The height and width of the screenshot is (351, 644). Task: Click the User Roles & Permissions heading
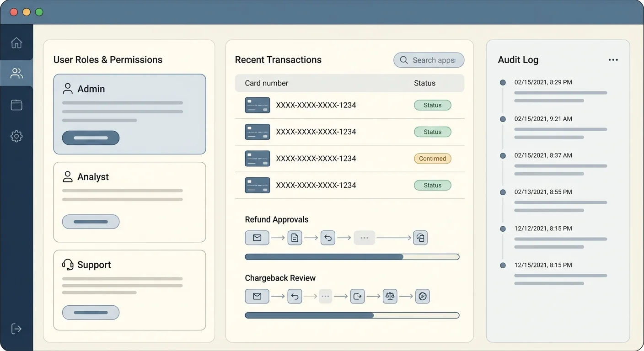point(108,60)
